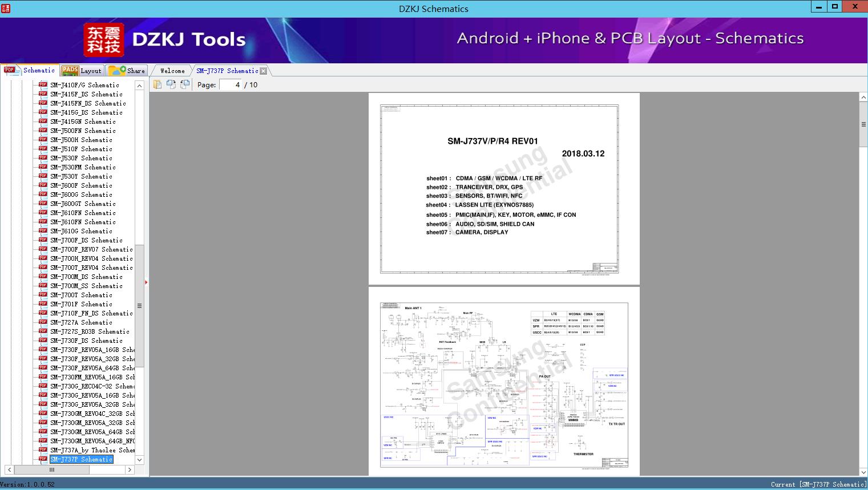Click document viewer scroll up arrow
The image size is (868, 490).
pos(863,98)
